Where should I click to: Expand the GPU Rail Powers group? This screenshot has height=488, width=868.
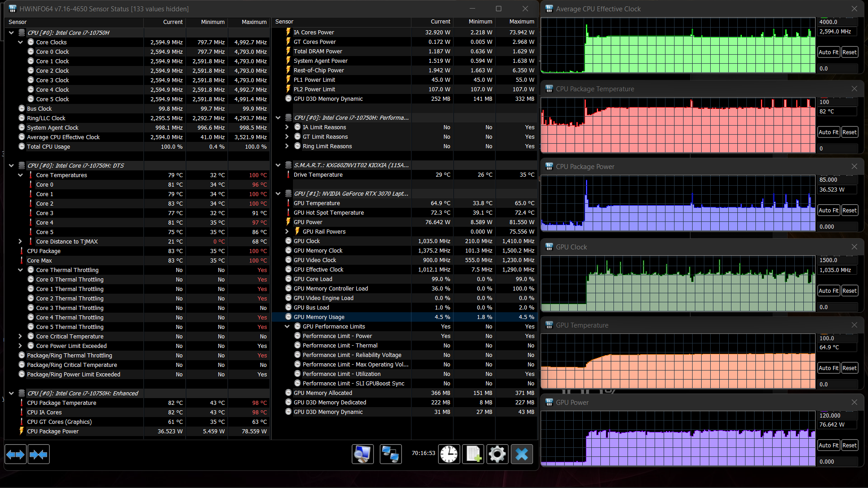coord(287,231)
